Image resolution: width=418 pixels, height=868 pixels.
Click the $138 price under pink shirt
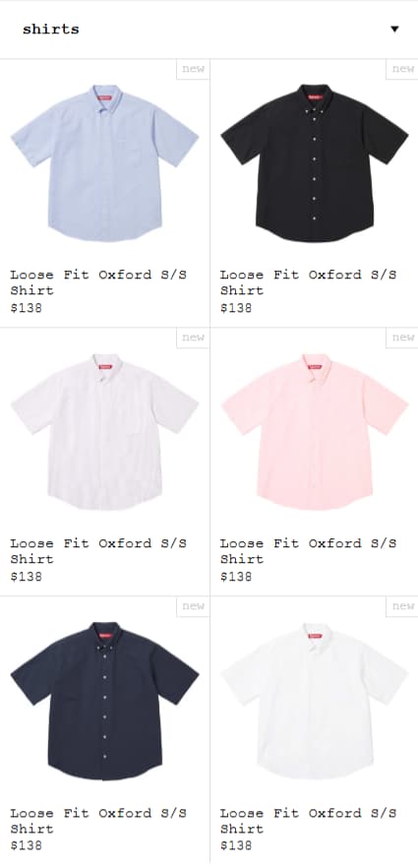tap(236, 577)
